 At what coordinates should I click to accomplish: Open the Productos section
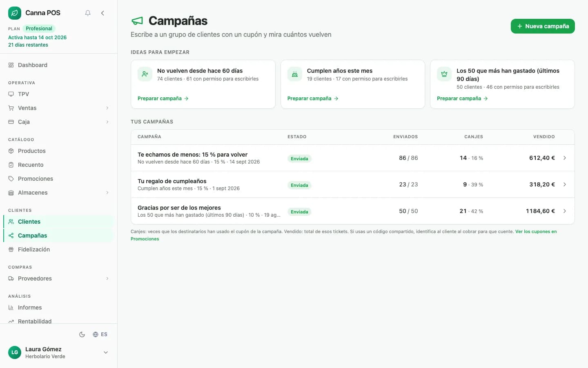coord(58,151)
